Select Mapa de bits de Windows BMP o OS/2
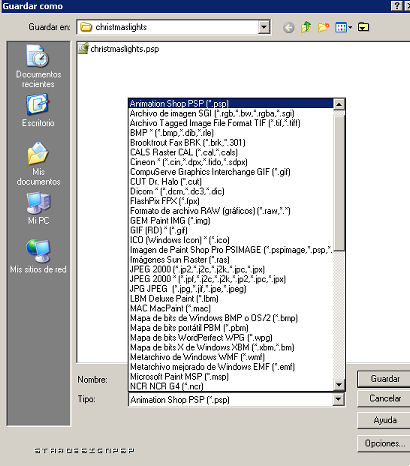 (x=231, y=318)
